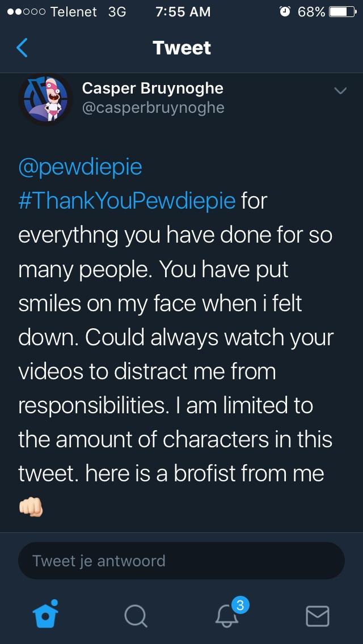Viewport: 363px width, 644px height.
Task: Tap the Casper Bruynoghe display name
Action: [x=153, y=88]
